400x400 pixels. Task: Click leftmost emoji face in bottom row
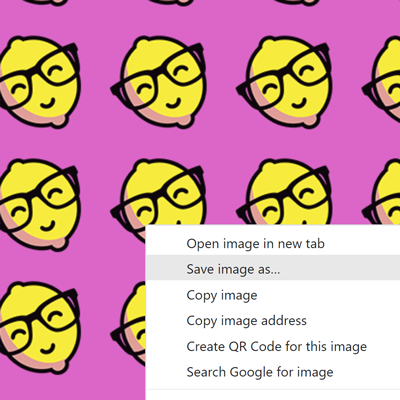(x=39, y=327)
